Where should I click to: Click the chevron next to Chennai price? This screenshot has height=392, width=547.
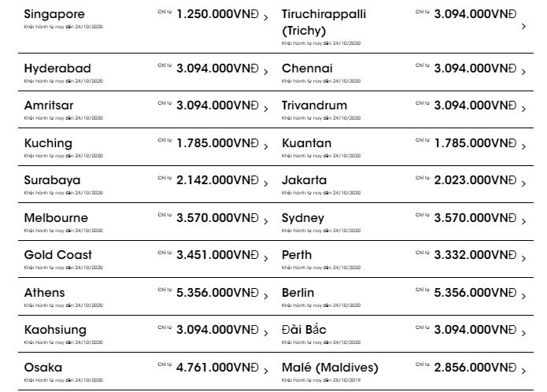[x=523, y=72]
